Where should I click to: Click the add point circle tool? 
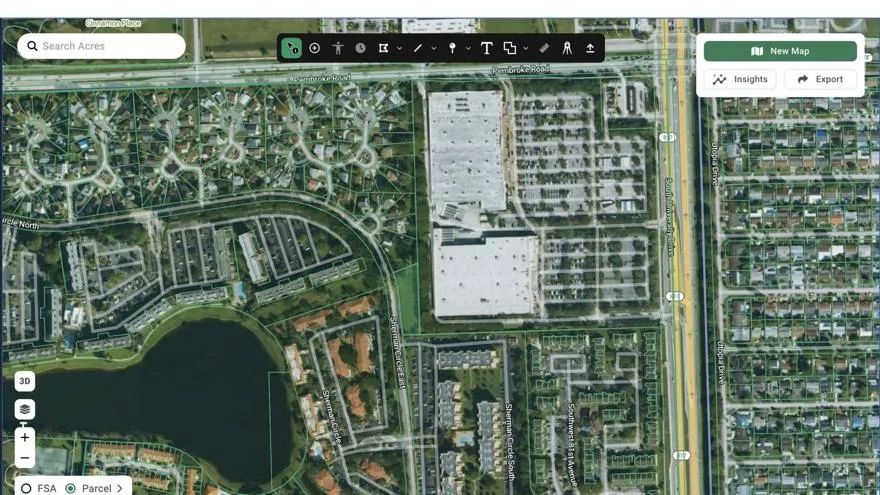tap(314, 48)
